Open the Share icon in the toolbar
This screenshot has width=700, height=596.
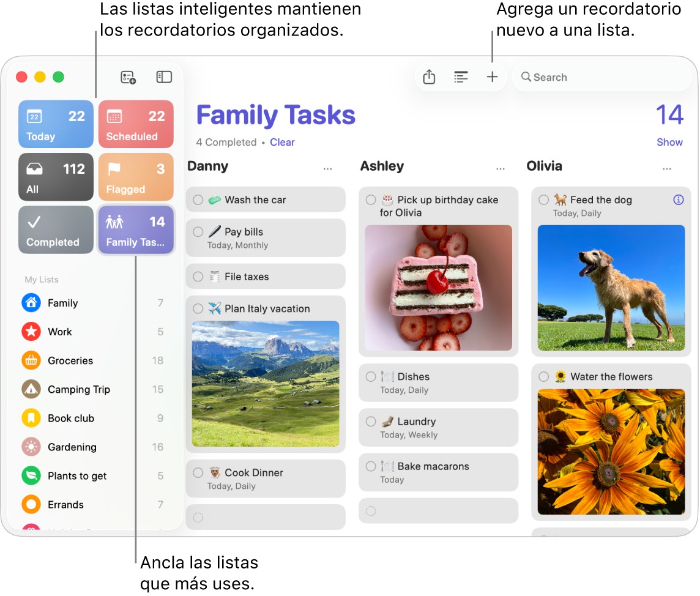pos(429,76)
